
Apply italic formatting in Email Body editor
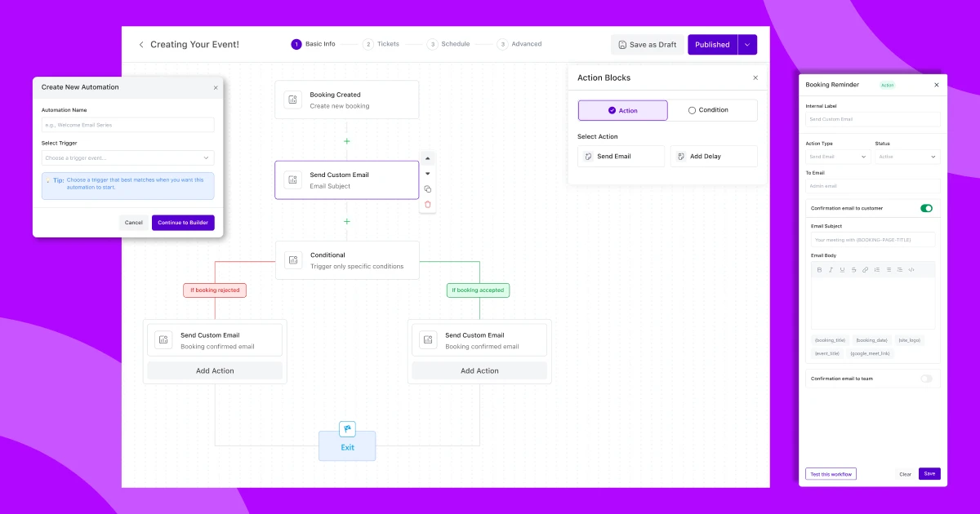[x=831, y=269]
